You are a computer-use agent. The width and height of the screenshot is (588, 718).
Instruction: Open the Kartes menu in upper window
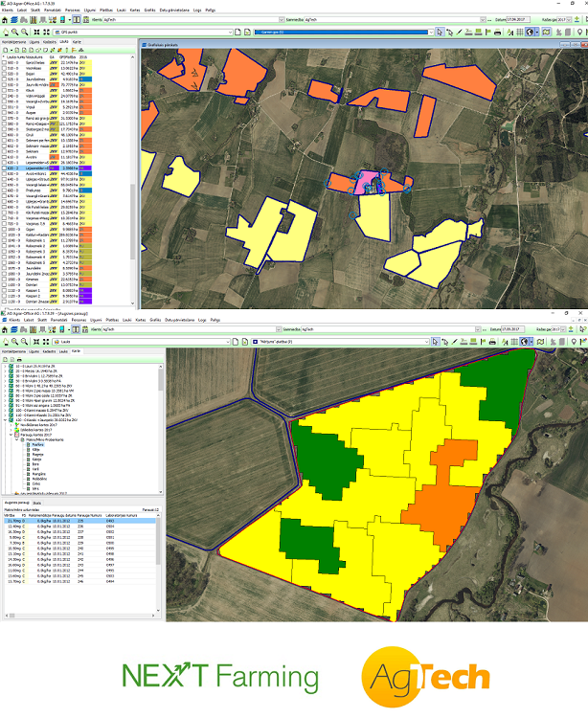click(x=135, y=10)
